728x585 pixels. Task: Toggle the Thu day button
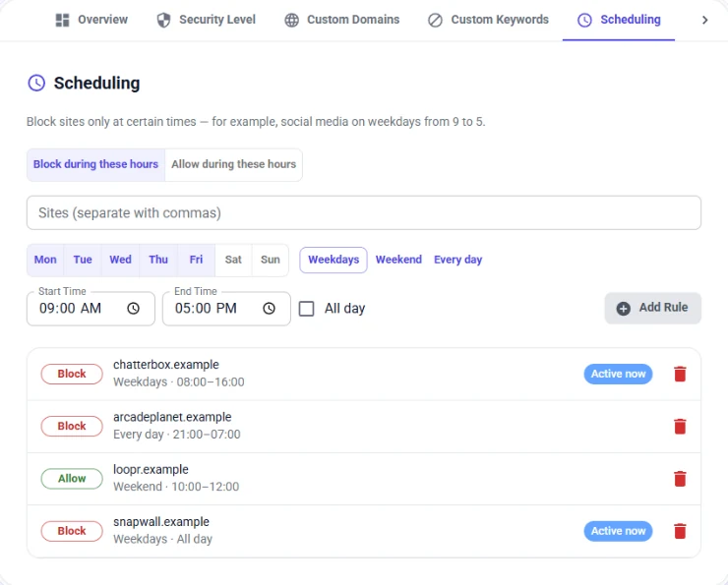(158, 260)
